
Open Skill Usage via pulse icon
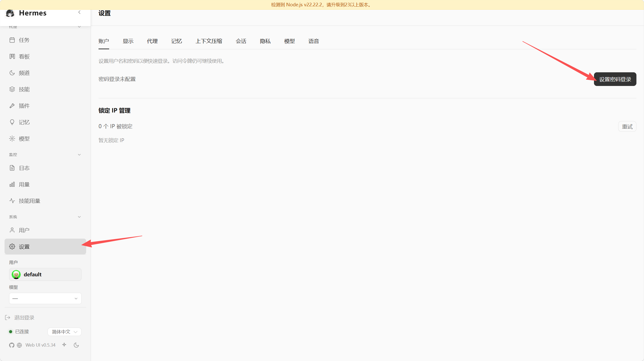coord(12,201)
